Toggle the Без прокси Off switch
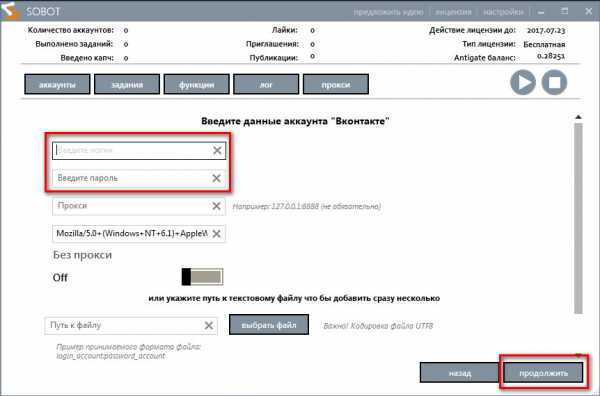This screenshot has width=600, height=396. (202, 277)
